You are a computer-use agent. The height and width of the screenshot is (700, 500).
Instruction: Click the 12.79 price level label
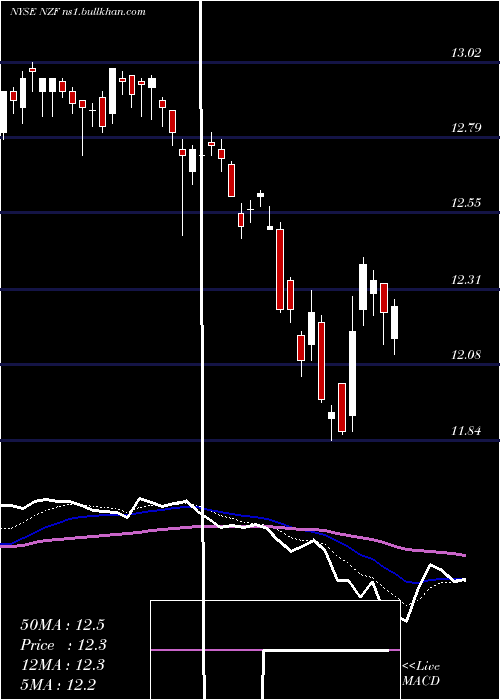[466, 128]
